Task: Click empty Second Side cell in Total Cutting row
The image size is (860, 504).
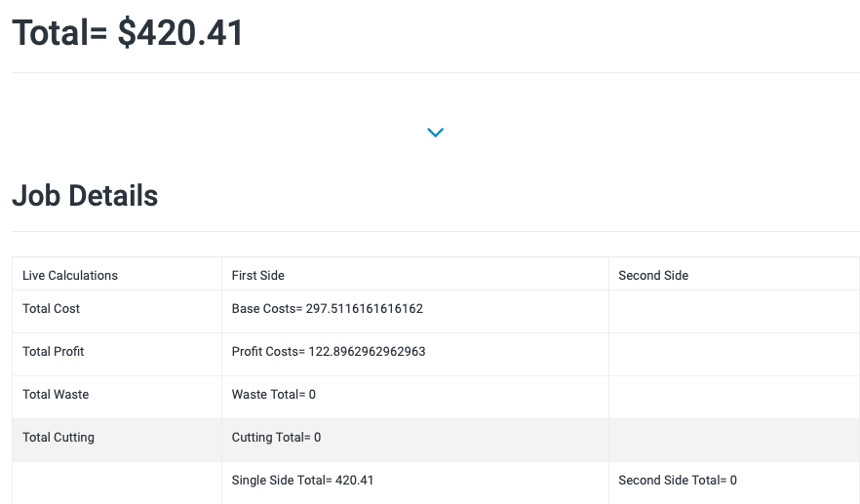Action: [734, 440]
